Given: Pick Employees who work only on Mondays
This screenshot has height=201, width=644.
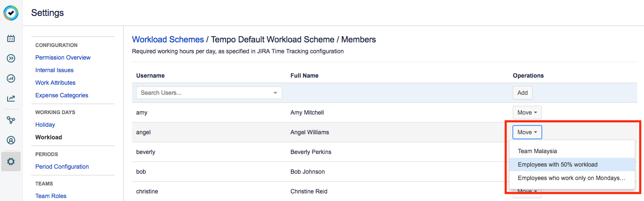Looking at the screenshot, I should 571,178.
